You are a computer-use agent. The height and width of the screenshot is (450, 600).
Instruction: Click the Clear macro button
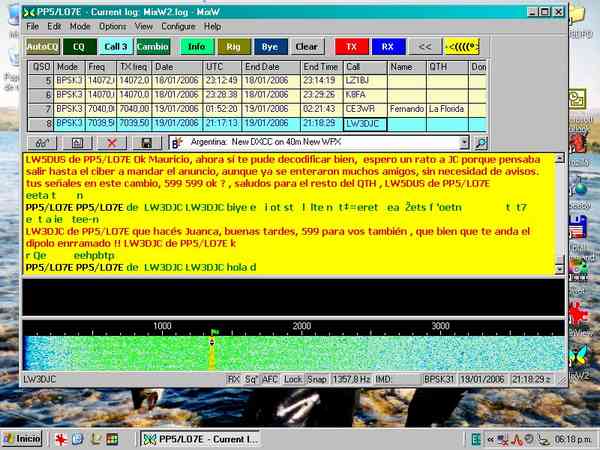[307, 47]
